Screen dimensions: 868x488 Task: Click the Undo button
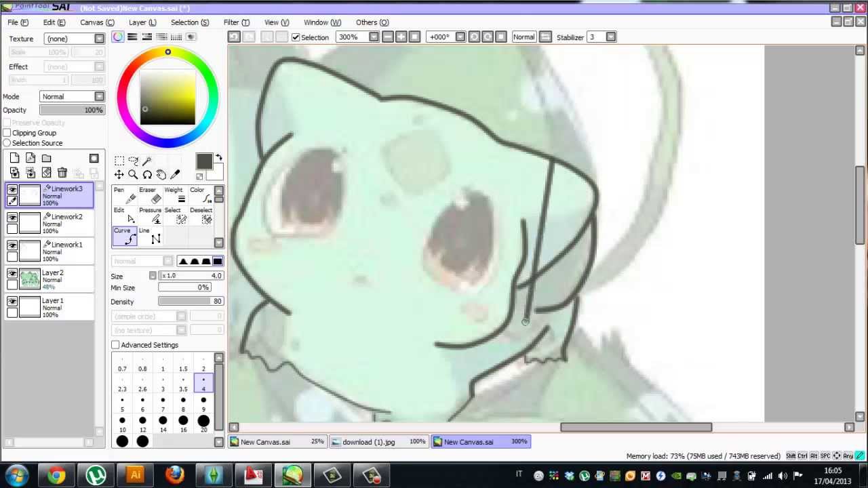click(234, 37)
